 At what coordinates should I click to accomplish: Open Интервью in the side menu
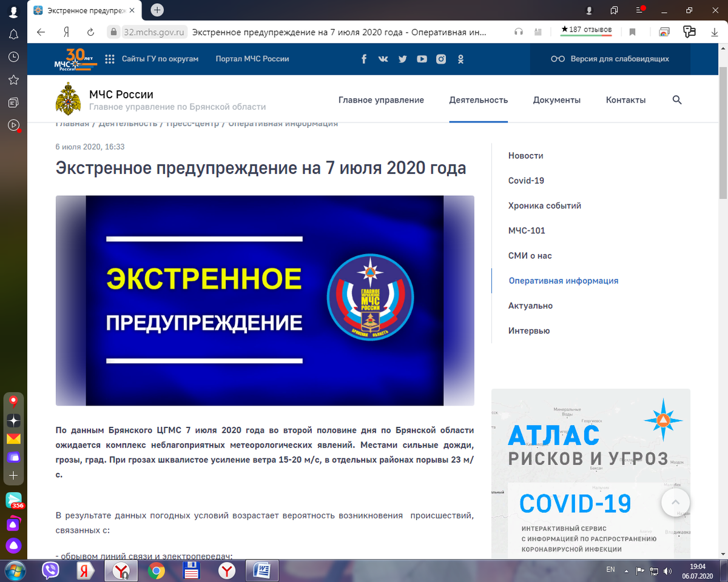tap(529, 330)
